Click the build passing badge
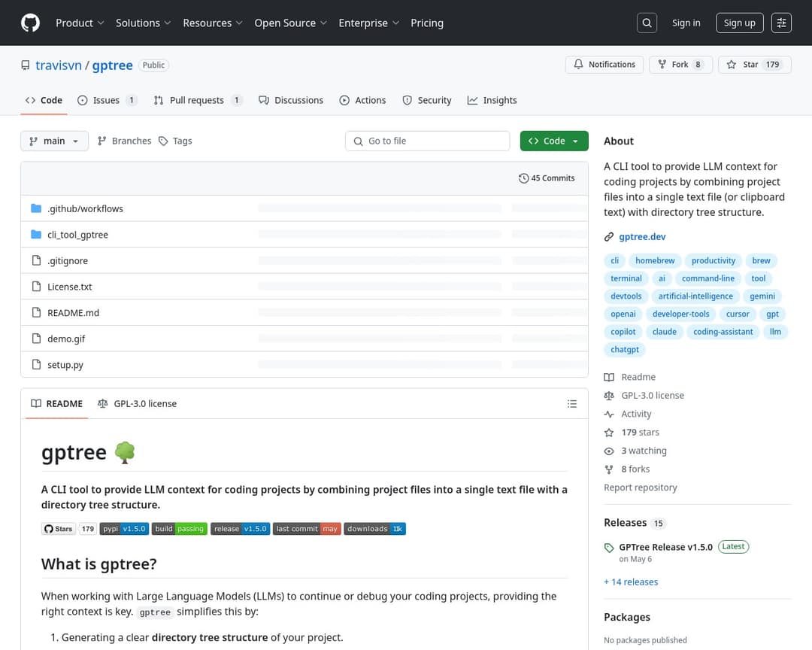 pyautogui.click(x=179, y=529)
